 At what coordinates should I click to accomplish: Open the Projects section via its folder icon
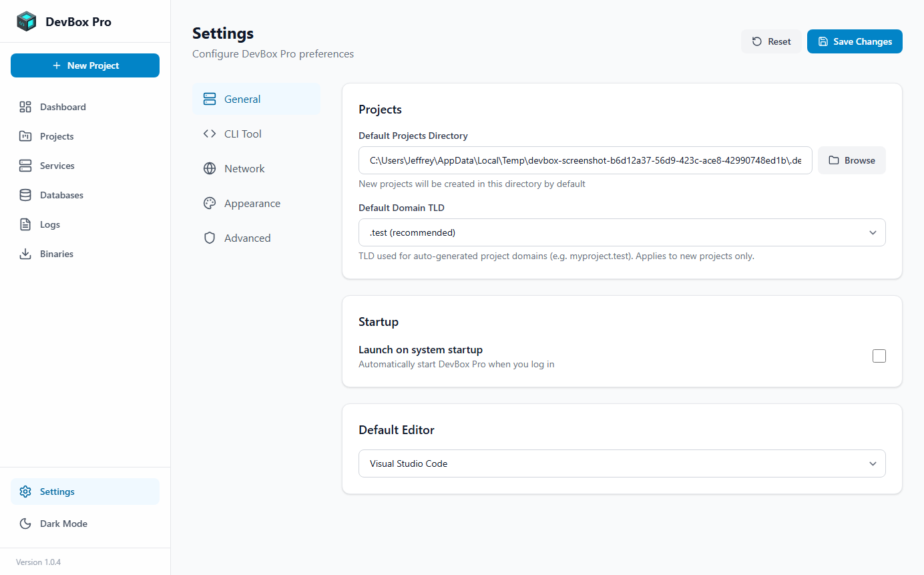25,136
